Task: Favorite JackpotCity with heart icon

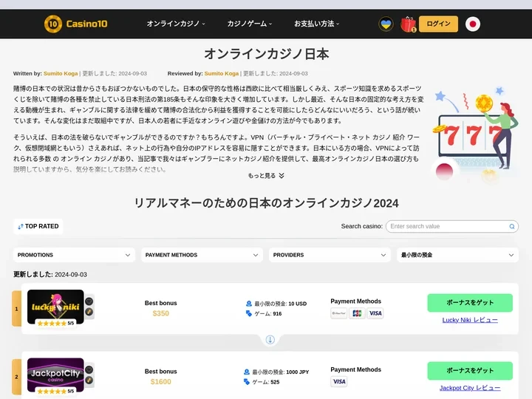Action: click(89, 370)
